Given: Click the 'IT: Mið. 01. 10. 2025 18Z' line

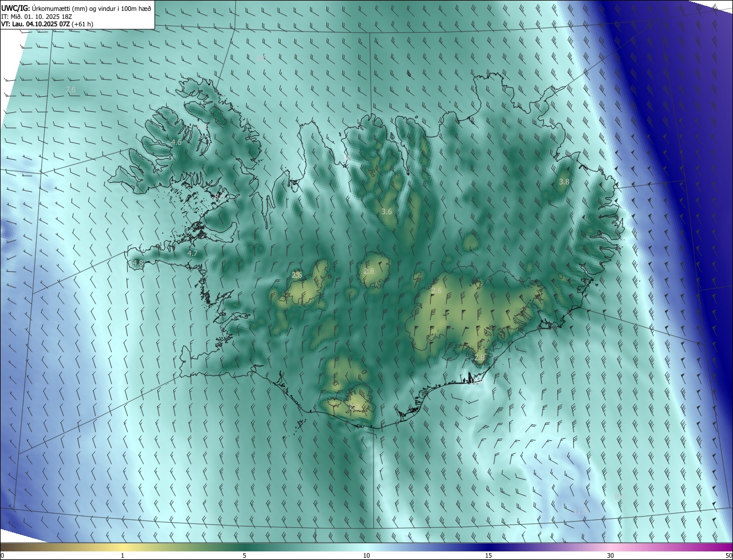Looking at the screenshot, I should click(x=37, y=16).
